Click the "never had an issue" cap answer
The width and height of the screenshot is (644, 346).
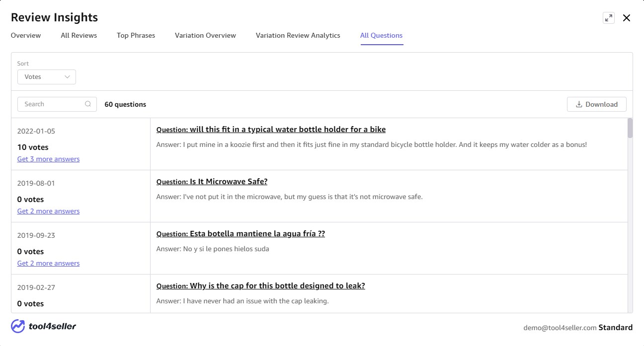[242, 301]
